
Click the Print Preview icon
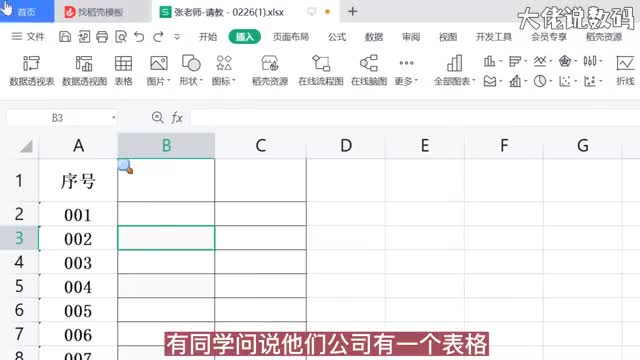point(121,37)
